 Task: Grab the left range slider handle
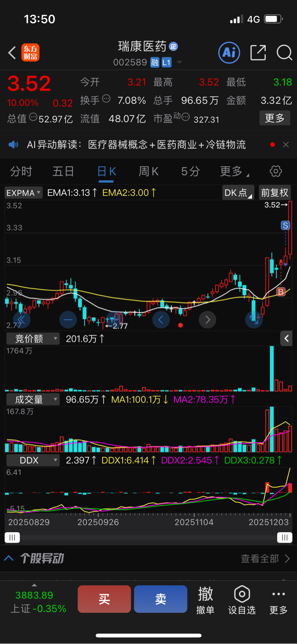pos(12,538)
